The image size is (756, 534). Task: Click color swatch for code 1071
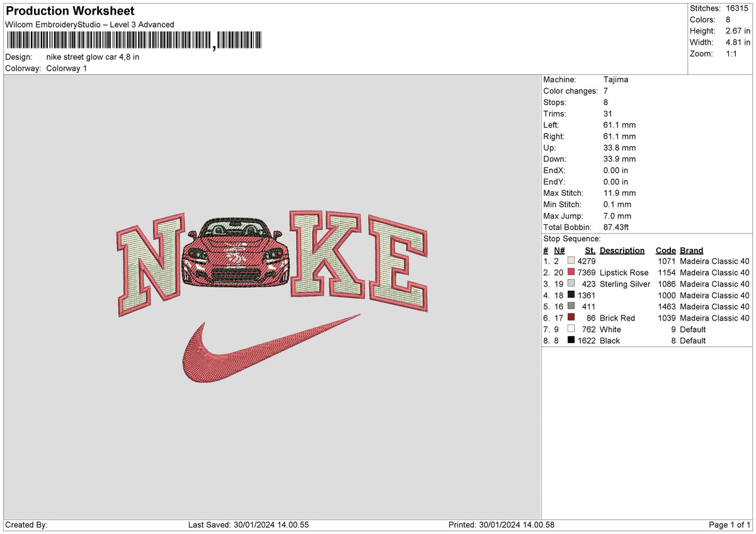[571, 261]
